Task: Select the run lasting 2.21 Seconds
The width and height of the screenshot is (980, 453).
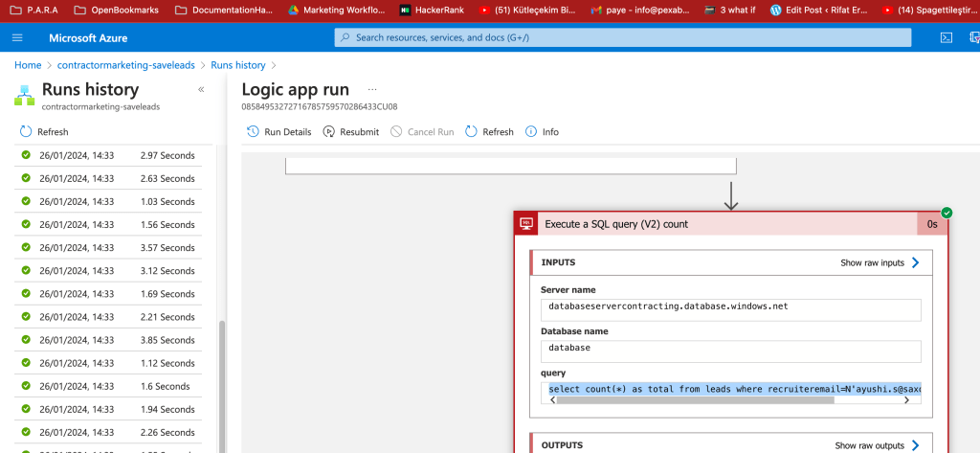Action: click(x=108, y=317)
